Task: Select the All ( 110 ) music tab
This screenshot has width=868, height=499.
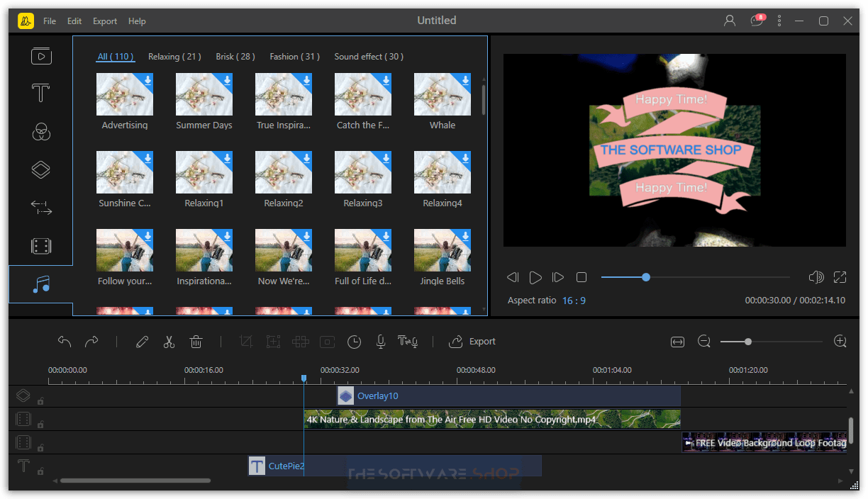Action: pyautogui.click(x=116, y=57)
